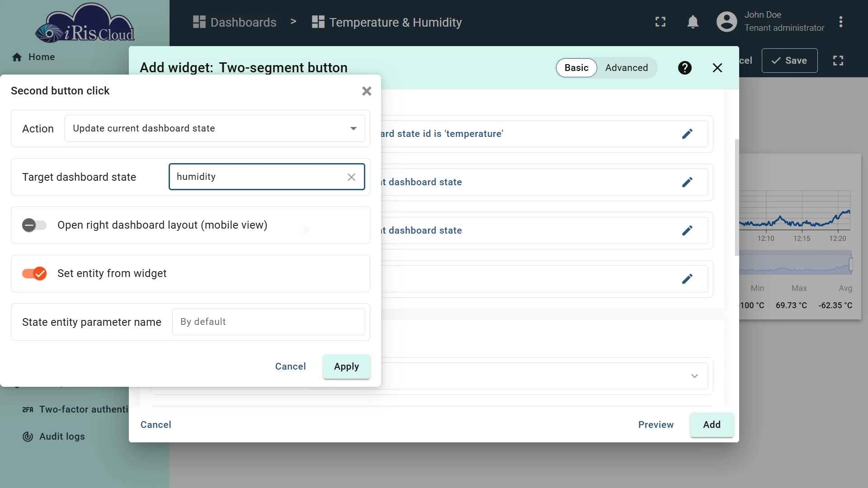The width and height of the screenshot is (868, 488).
Task: Edit the second dashboard state row
Action: [x=687, y=182]
